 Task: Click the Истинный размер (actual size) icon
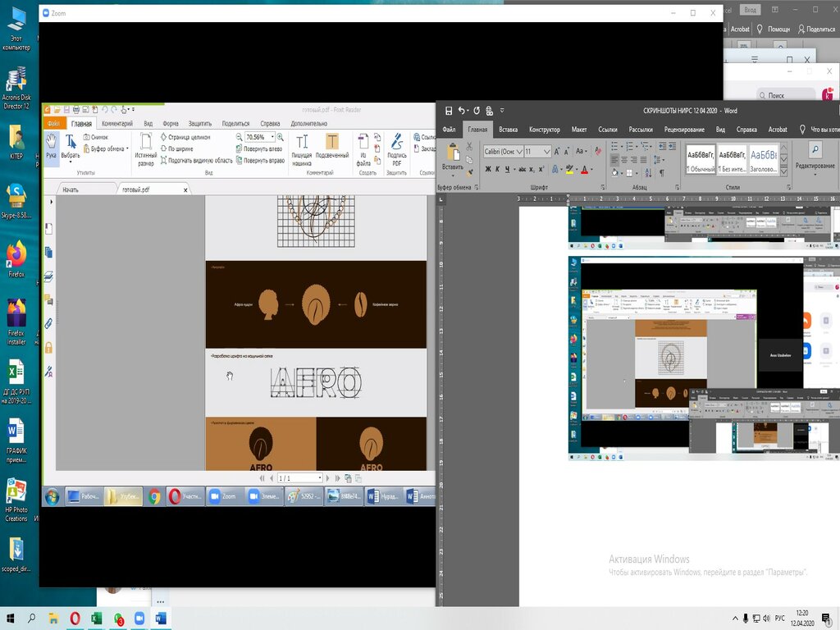pyautogui.click(x=146, y=149)
